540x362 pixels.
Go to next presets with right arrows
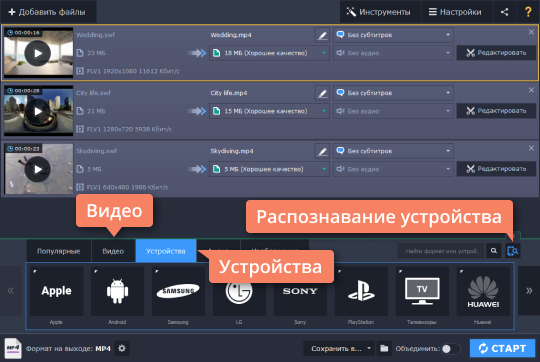(529, 291)
